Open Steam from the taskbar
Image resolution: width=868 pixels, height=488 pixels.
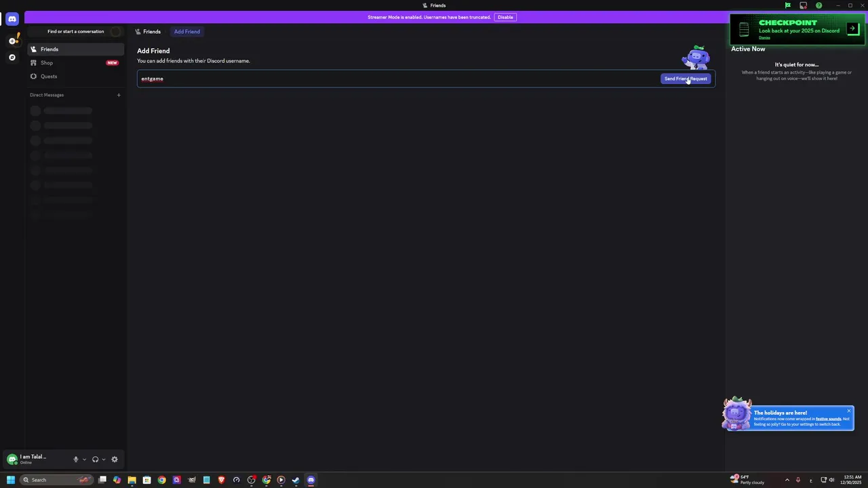(x=296, y=480)
